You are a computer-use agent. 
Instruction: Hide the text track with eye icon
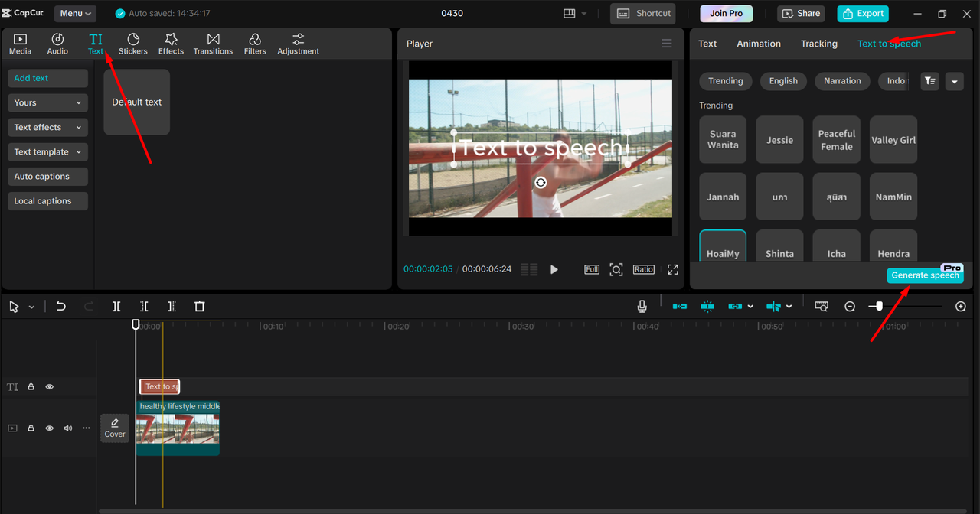pos(50,387)
